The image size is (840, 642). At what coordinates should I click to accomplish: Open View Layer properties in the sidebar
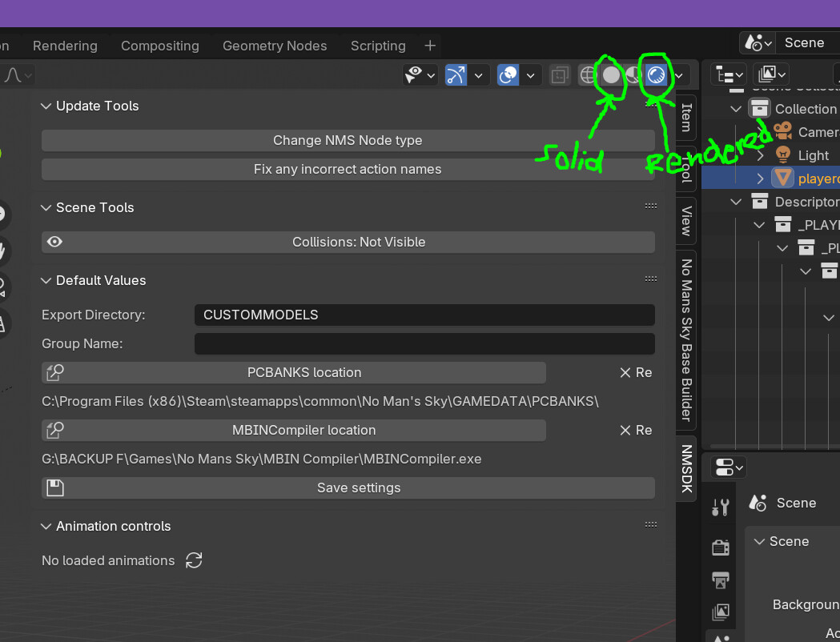(x=720, y=612)
